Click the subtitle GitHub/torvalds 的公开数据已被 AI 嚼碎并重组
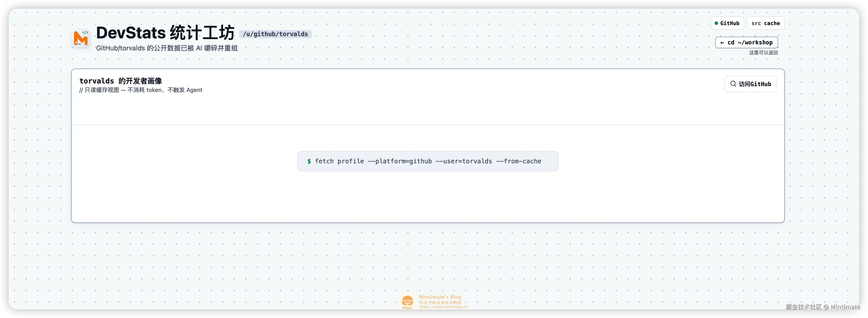 click(x=167, y=48)
